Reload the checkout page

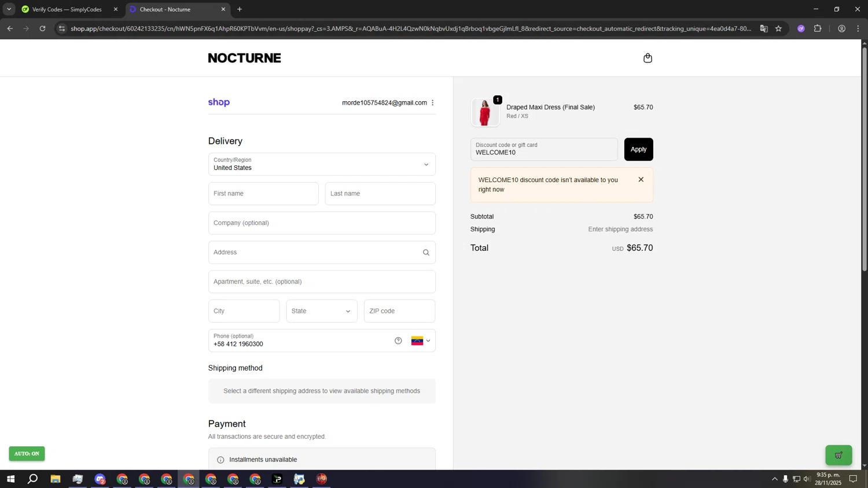point(42,28)
